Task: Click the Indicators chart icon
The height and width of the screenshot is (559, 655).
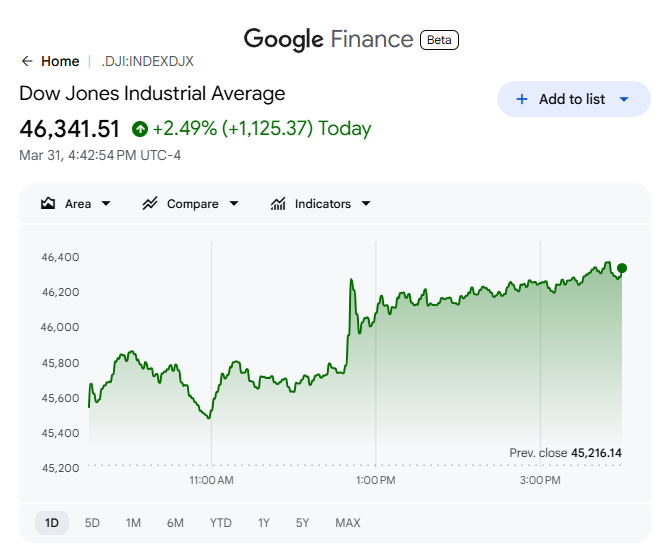Action: point(278,204)
